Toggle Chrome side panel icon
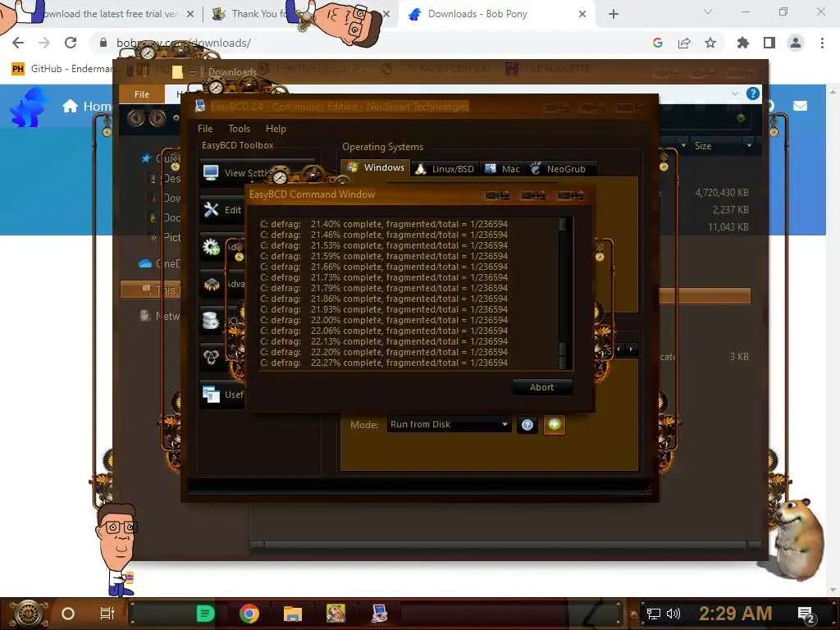Image resolution: width=840 pixels, height=630 pixels. click(769, 43)
